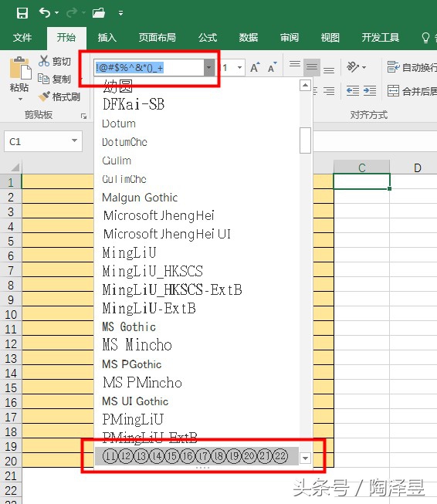Set middle vertical alignment
Screen dimensions: 437x504
click(x=312, y=67)
